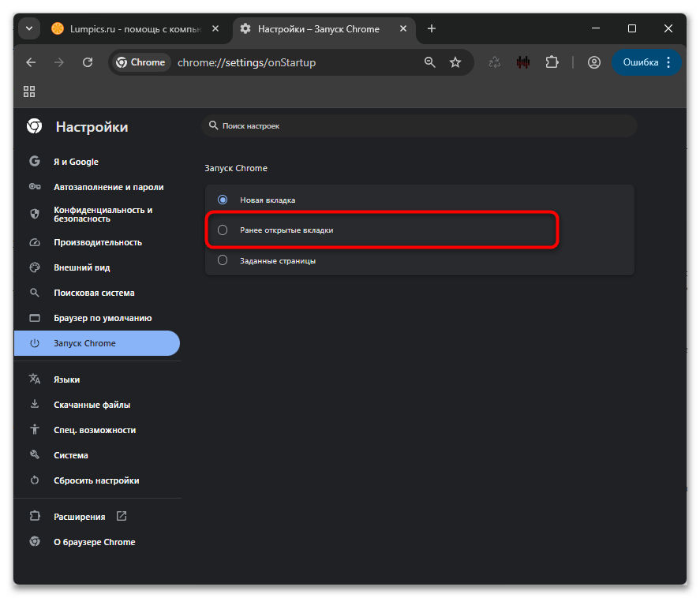
Task: Click the Chrome site info chip
Action: (140, 62)
